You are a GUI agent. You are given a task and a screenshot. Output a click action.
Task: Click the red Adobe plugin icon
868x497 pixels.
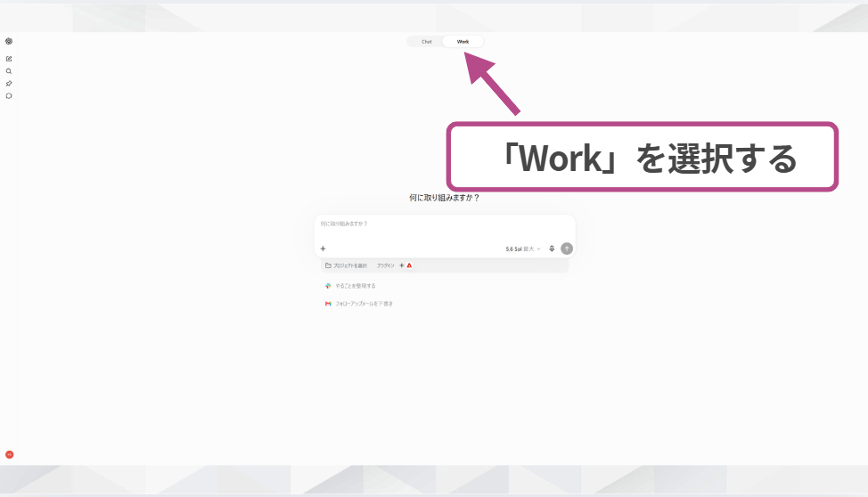[x=410, y=265]
